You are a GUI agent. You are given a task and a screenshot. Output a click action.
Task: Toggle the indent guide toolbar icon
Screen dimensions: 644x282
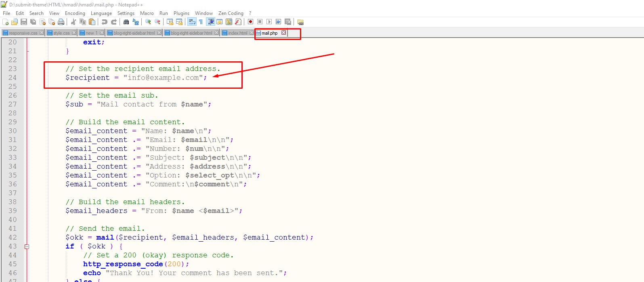point(210,22)
